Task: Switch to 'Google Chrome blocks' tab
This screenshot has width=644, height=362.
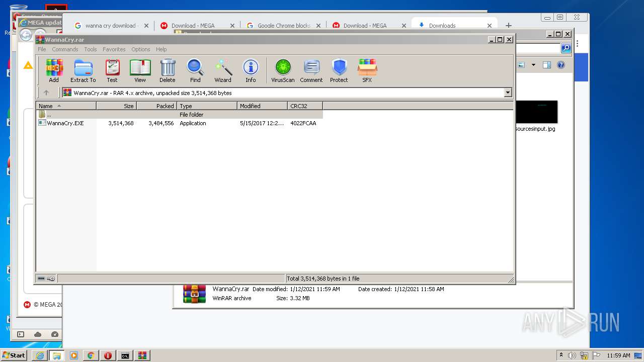Action: (x=284, y=26)
